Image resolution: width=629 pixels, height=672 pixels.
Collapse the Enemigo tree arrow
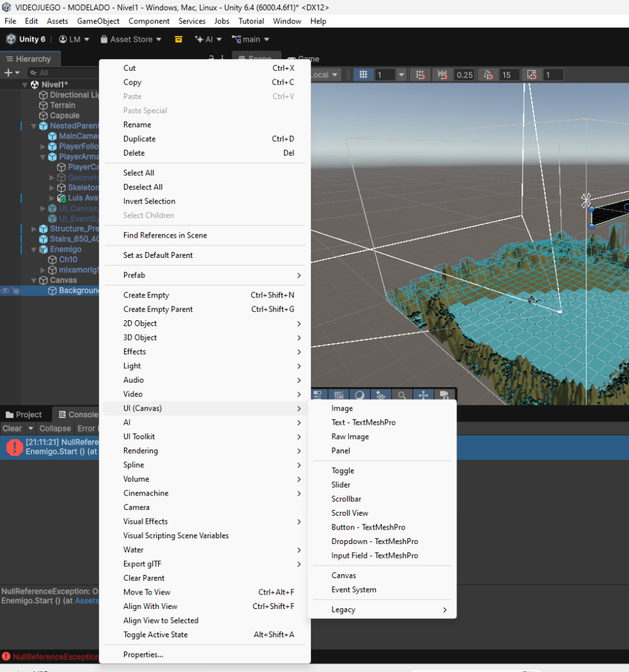click(x=34, y=249)
